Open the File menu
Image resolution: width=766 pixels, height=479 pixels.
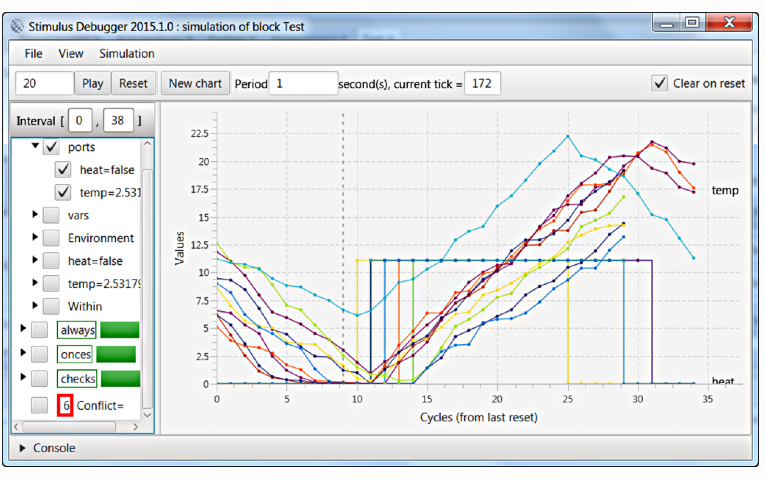33,53
